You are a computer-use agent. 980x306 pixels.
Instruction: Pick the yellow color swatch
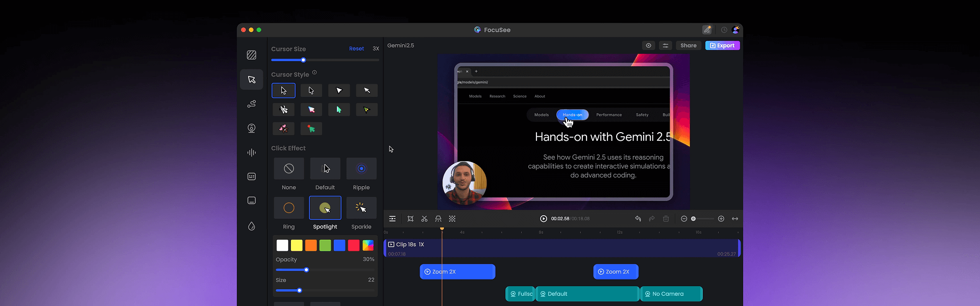297,245
